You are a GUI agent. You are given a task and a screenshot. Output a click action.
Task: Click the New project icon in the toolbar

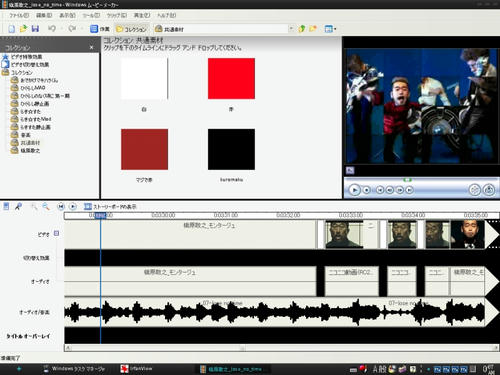click(x=12, y=29)
